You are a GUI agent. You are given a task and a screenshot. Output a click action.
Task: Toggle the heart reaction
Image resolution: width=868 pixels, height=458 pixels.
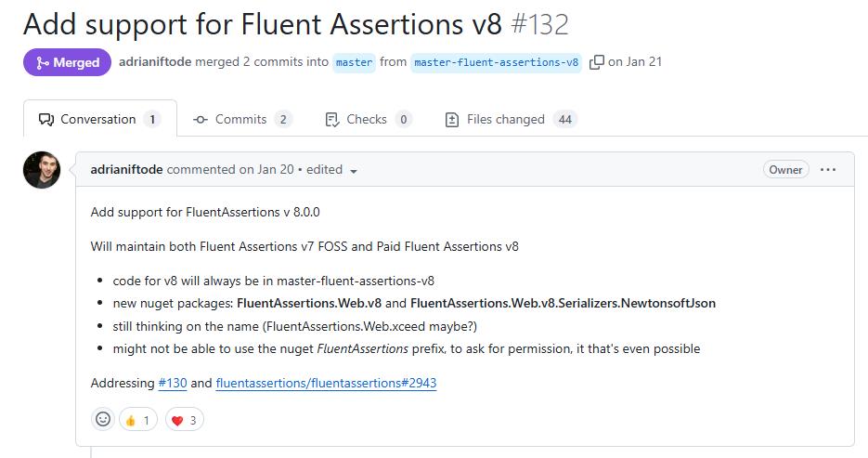(184, 420)
